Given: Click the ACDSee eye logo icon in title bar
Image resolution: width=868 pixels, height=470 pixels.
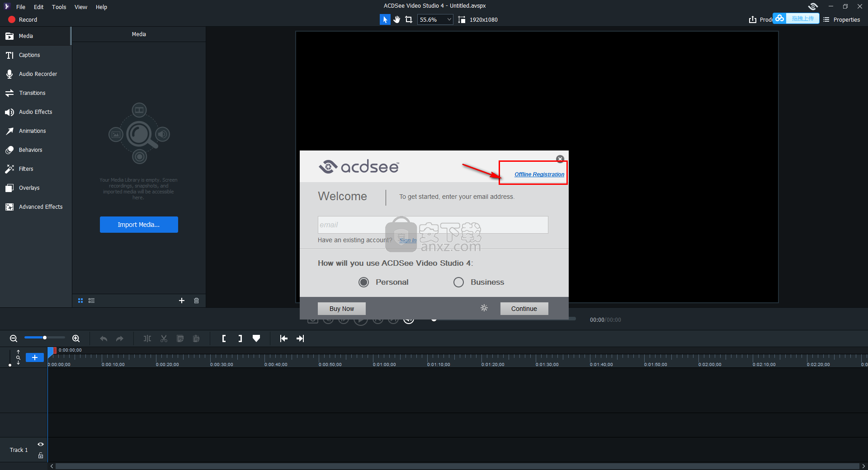Looking at the screenshot, I should pyautogui.click(x=813, y=6).
